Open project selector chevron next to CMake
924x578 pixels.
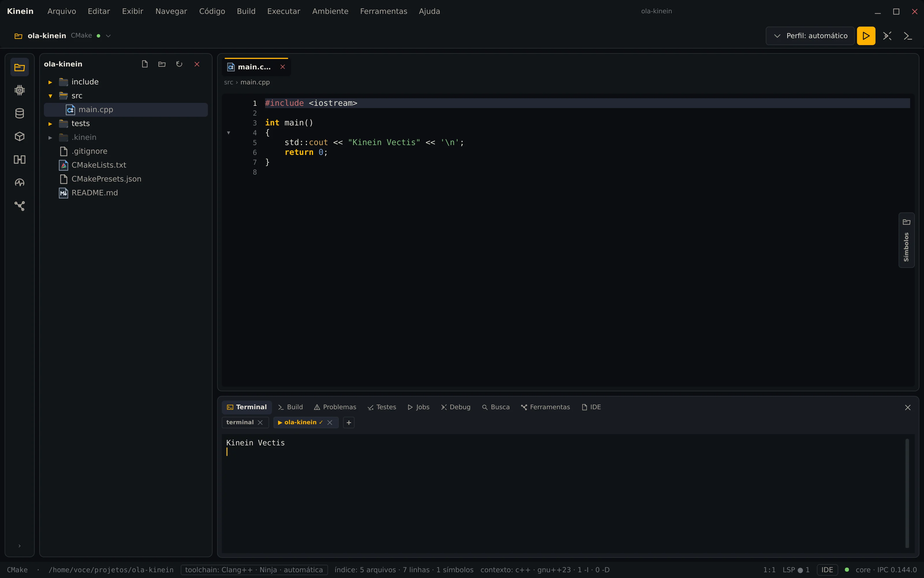(x=108, y=36)
